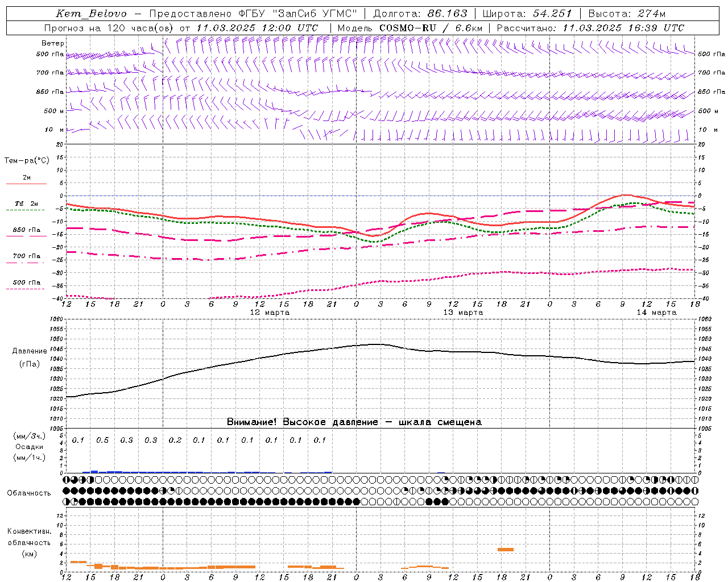Select the Осадки precipitation label
This screenshot has width=728, height=582.
point(29,447)
